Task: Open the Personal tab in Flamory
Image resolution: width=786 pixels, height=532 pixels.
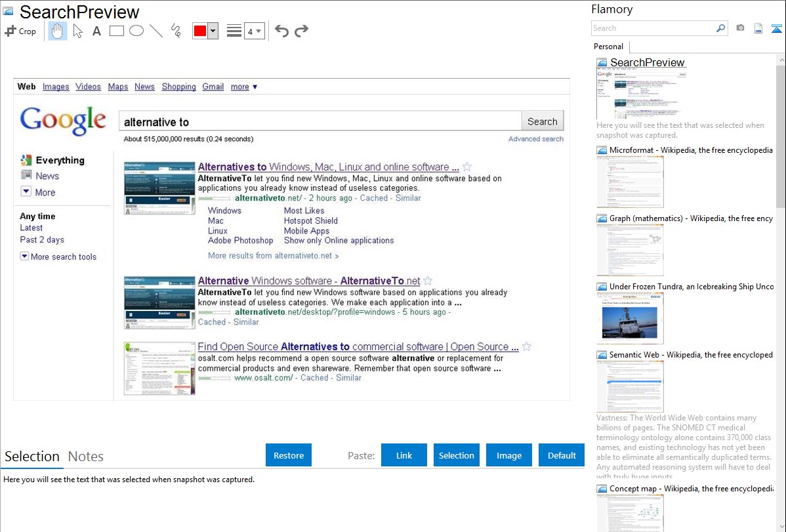Action: (x=608, y=47)
